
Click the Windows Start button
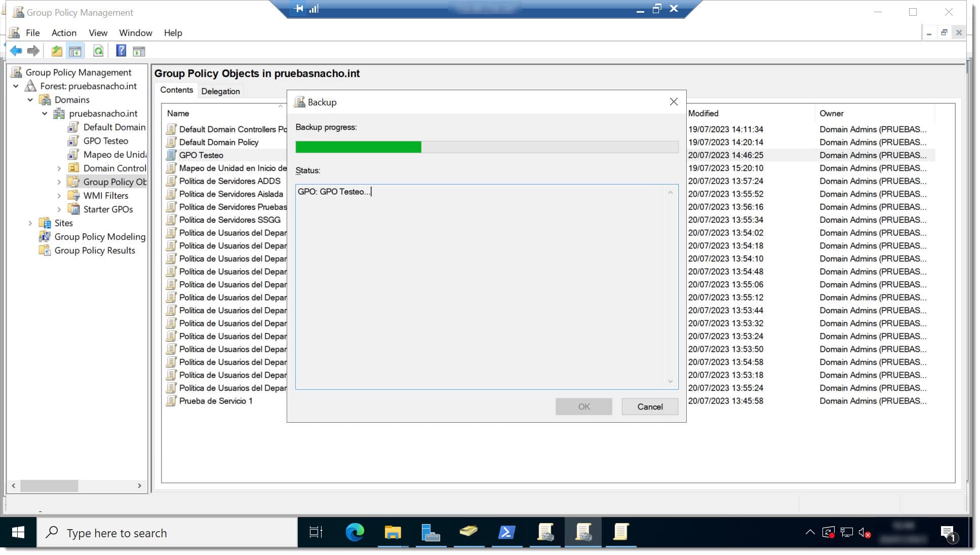18,532
